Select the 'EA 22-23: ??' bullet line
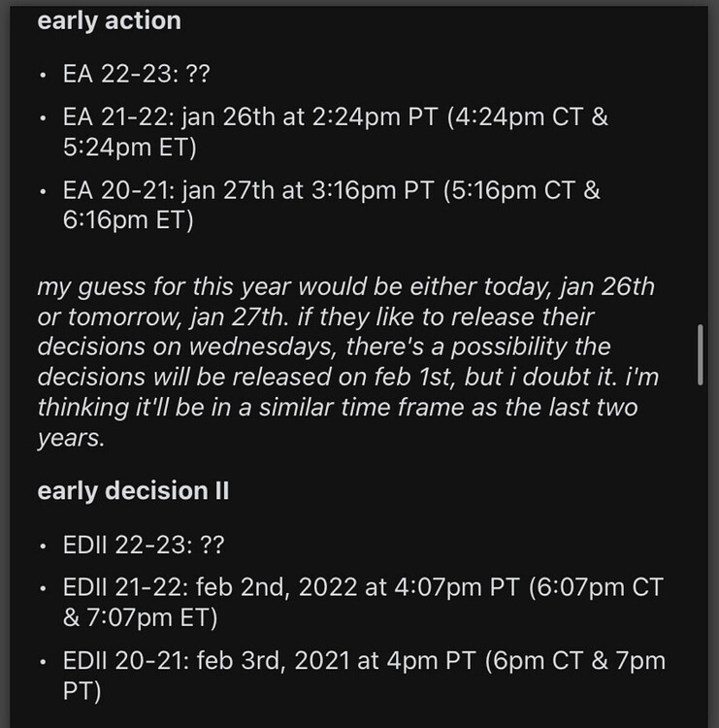Screen dimensions: 719x728 click(x=137, y=74)
